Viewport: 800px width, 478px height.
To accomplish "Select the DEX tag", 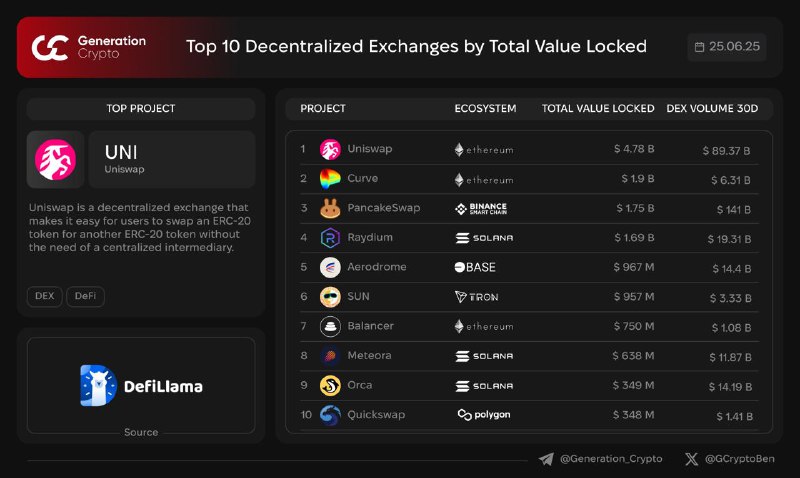I will coord(44,296).
